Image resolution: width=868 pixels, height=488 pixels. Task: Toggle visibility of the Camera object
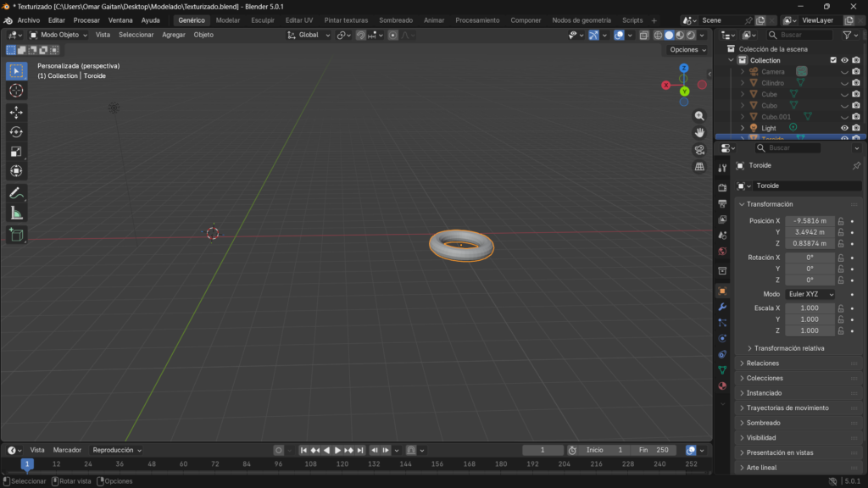pos(844,72)
